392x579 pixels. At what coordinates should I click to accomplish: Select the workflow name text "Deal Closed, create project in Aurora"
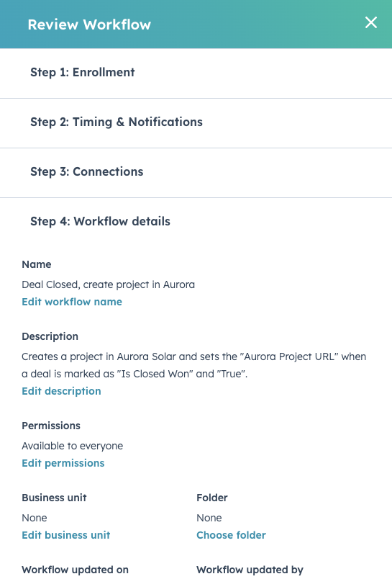pos(108,284)
